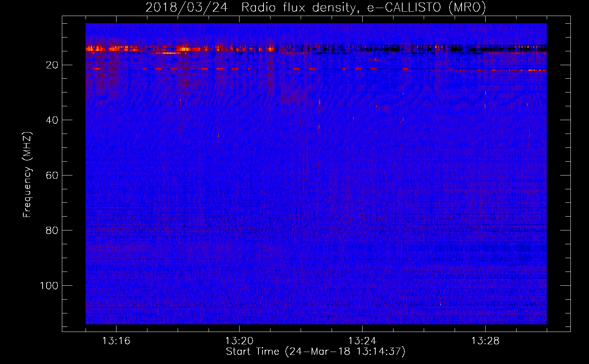This screenshot has width=589, height=364.
Task: Click the 'Start Time (24-Mar-18 13:14:37)' label
Action: pyautogui.click(x=316, y=352)
